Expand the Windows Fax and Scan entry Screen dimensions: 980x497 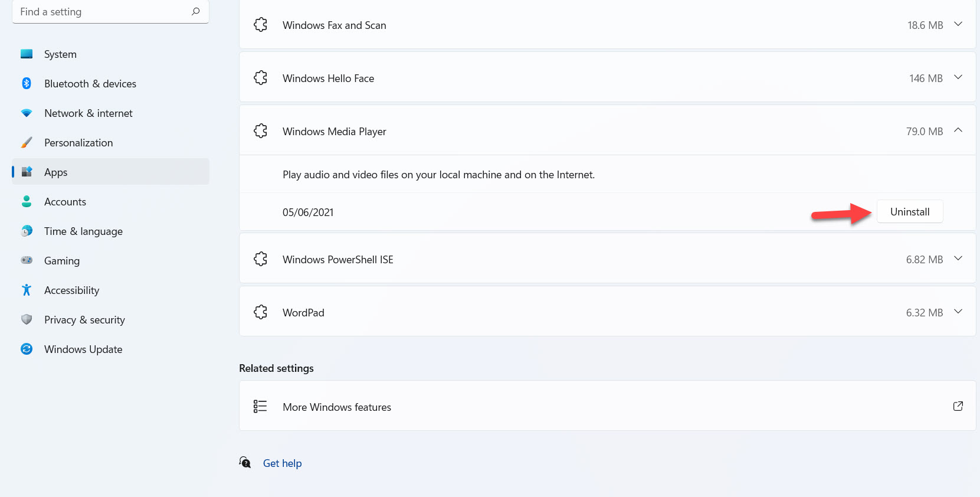(x=958, y=25)
